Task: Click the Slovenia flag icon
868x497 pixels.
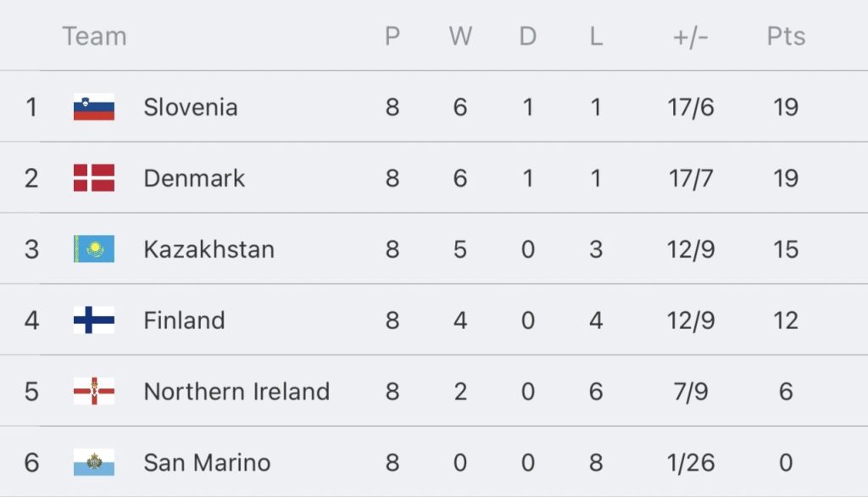Action: point(94,107)
